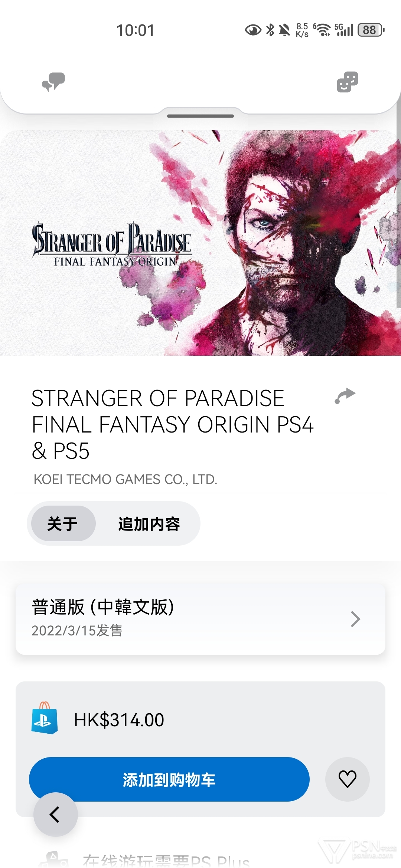401x868 pixels.
Task: Tap the Wi-Fi signal status icon
Action: pyautogui.click(x=322, y=30)
